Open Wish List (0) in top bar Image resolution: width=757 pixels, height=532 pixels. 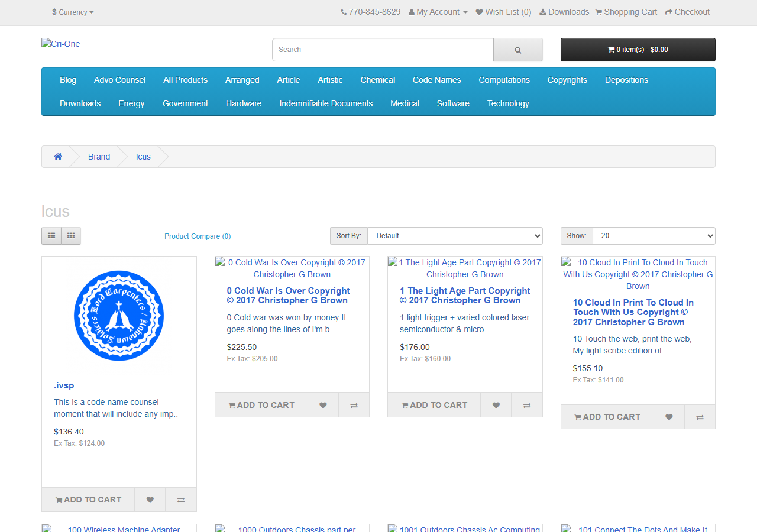pyautogui.click(x=503, y=12)
